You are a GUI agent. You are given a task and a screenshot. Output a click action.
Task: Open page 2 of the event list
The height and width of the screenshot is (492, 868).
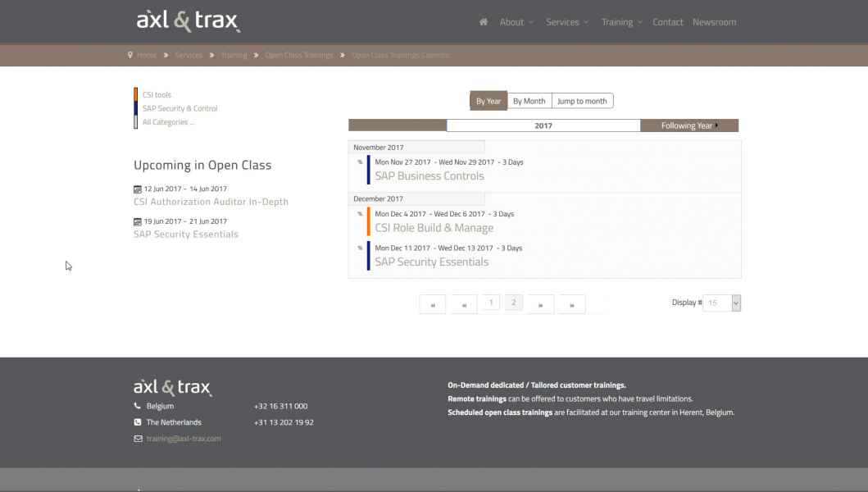click(514, 303)
